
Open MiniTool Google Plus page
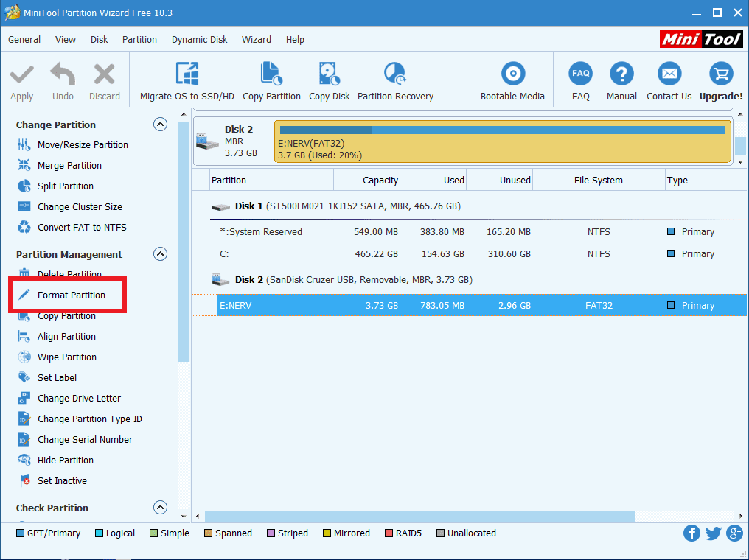coord(734,533)
